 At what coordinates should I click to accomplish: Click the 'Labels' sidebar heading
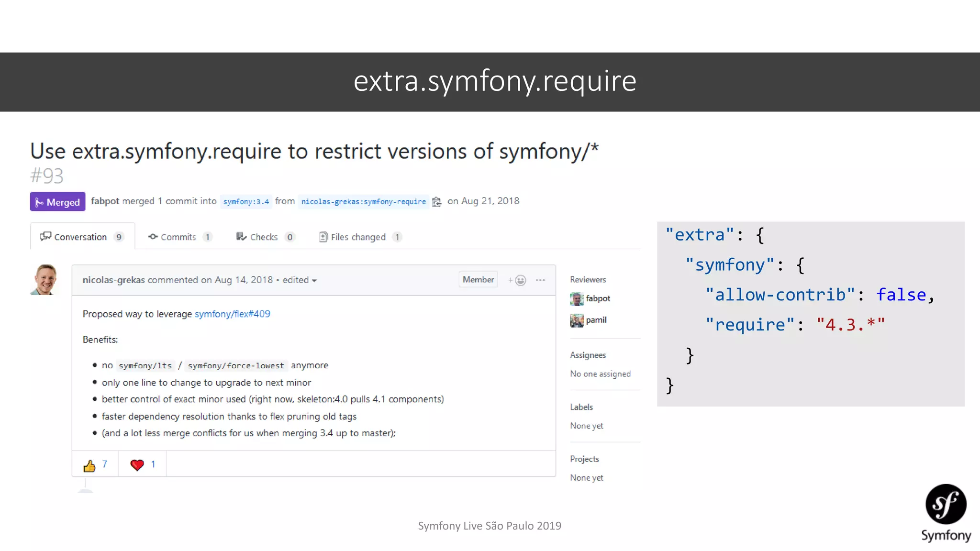[x=581, y=407]
